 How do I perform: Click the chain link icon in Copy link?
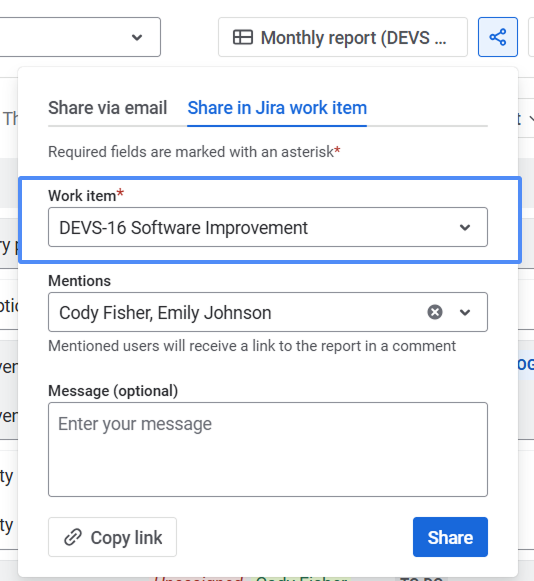click(x=73, y=537)
